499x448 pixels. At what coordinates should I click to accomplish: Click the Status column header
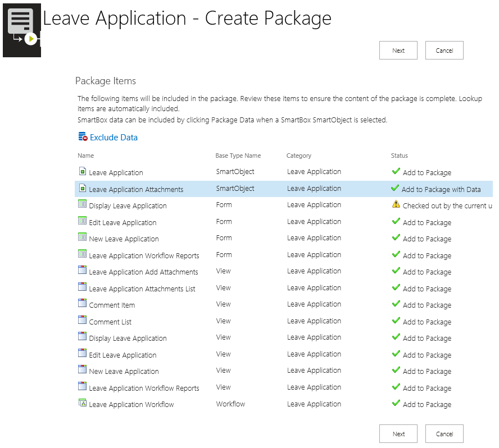point(399,156)
